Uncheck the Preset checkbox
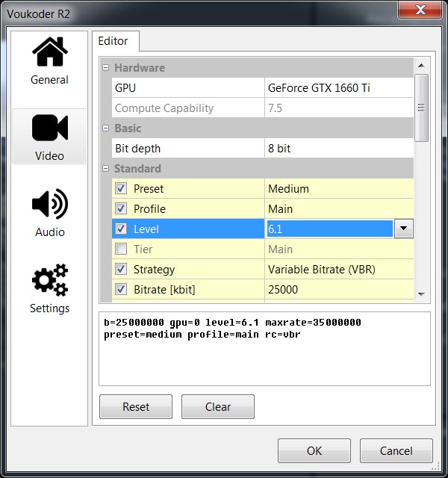448x478 pixels. (121, 188)
